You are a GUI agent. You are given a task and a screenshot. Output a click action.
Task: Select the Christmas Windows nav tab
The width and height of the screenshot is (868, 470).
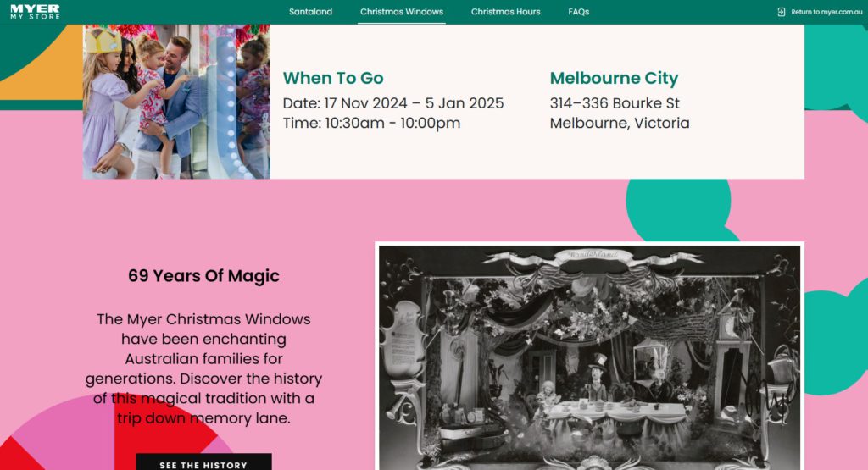pos(401,12)
